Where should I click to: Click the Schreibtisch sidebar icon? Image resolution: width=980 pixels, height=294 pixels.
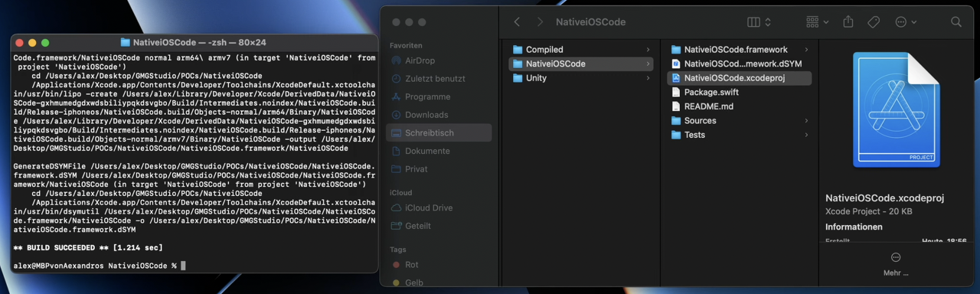(x=396, y=132)
